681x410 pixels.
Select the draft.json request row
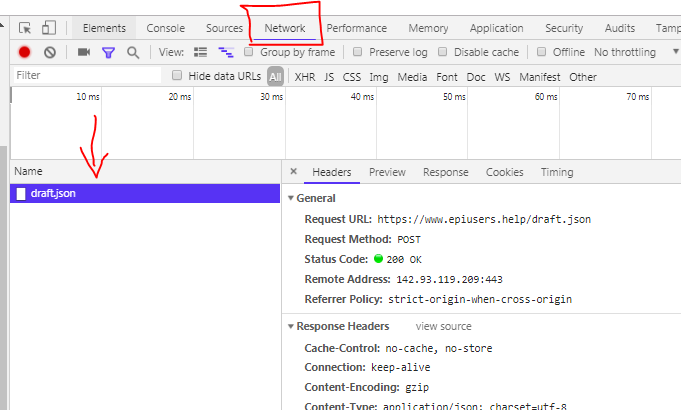(145, 194)
